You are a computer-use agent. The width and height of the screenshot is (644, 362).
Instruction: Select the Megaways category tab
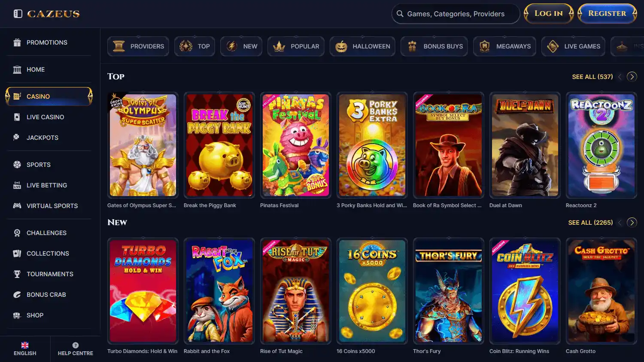pyautogui.click(x=504, y=46)
